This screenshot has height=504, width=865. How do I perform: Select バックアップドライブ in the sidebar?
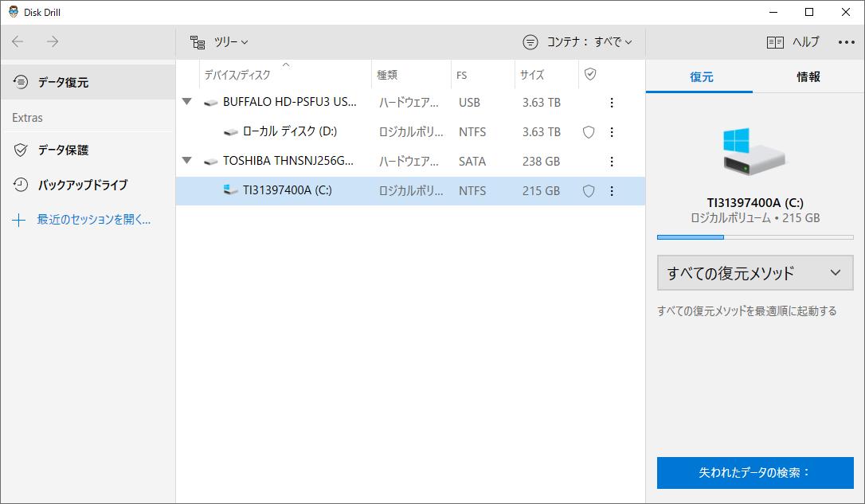pos(88,185)
